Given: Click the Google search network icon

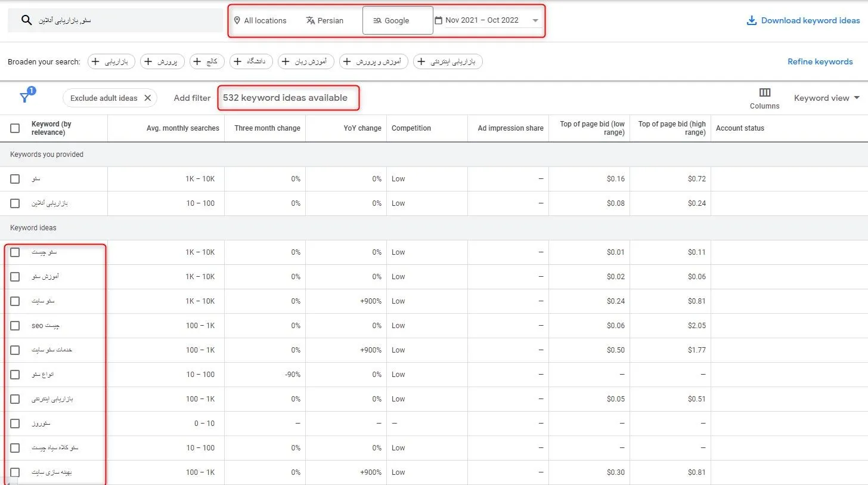Looking at the screenshot, I should (377, 20).
